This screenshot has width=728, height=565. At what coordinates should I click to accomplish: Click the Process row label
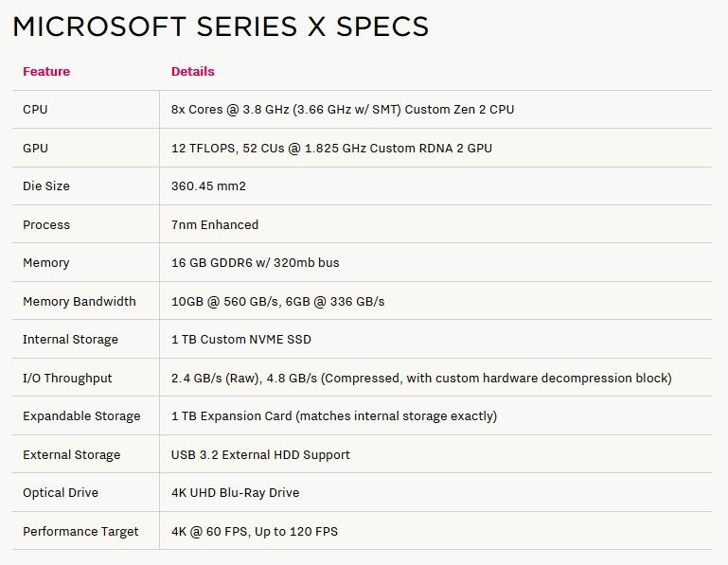coord(46,224)
